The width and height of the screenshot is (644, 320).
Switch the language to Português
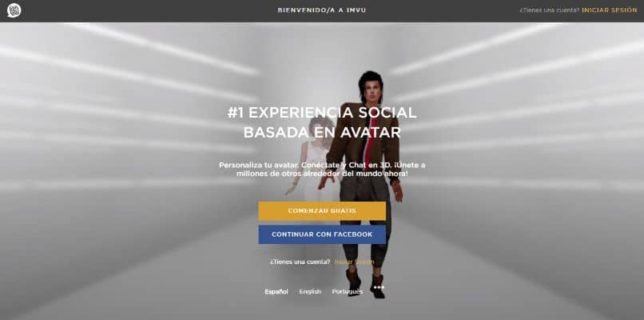348,292
